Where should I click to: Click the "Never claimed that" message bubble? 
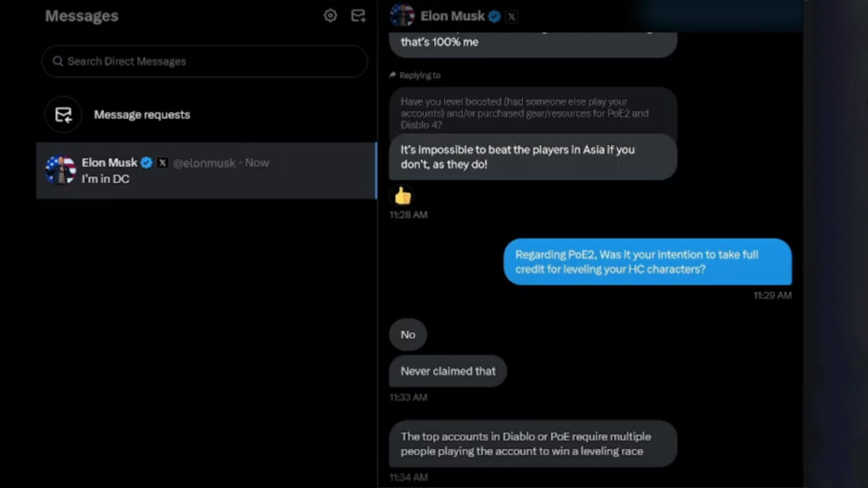(x=448, y=371)
